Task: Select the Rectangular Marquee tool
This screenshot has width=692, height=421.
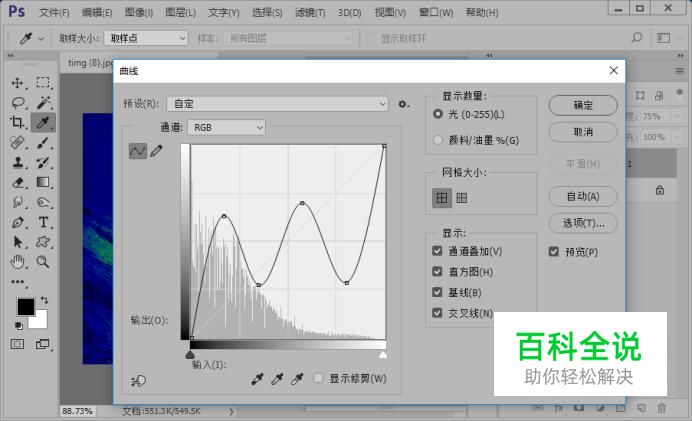Action: pos(43,83)
